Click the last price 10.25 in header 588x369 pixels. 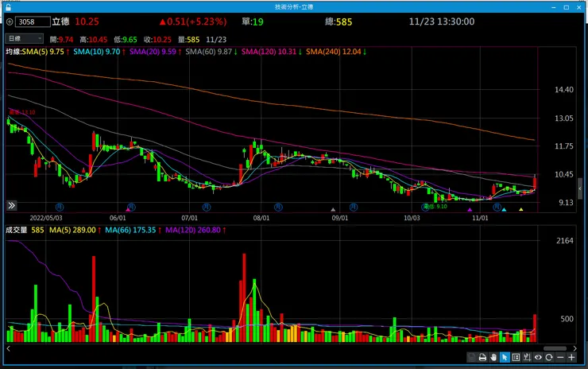coord(87,21)
